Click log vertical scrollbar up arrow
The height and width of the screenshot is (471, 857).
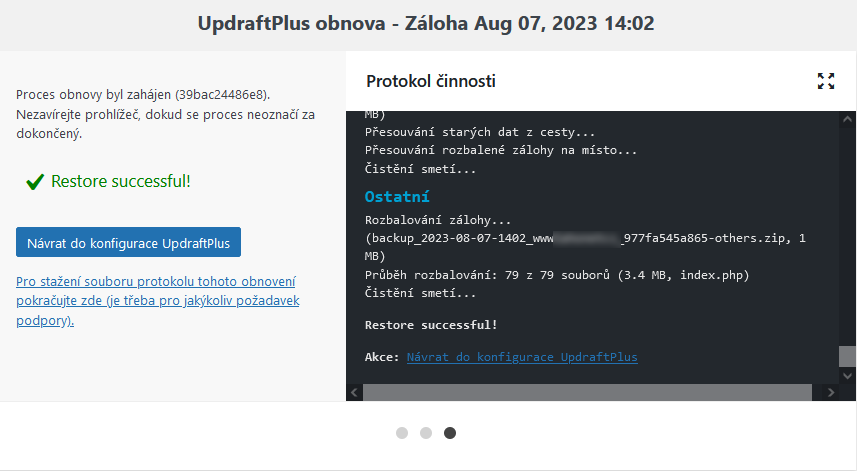click(x=847, y=119)
